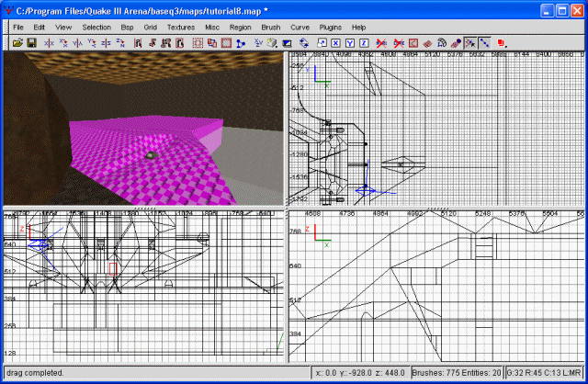Disable welding of equal patch points
This screenshot has height=384, width=588.
[469, 43]
